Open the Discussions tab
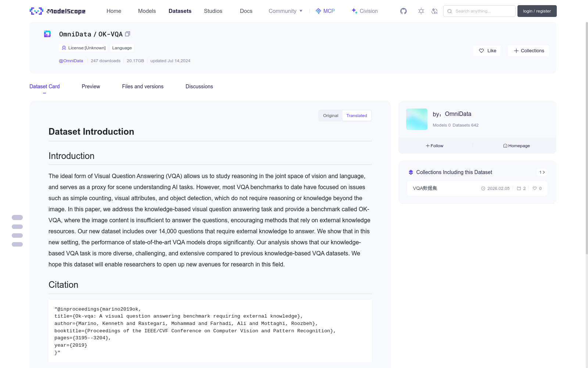The width and height of the screenshot is (588, 368). point(199,86)
